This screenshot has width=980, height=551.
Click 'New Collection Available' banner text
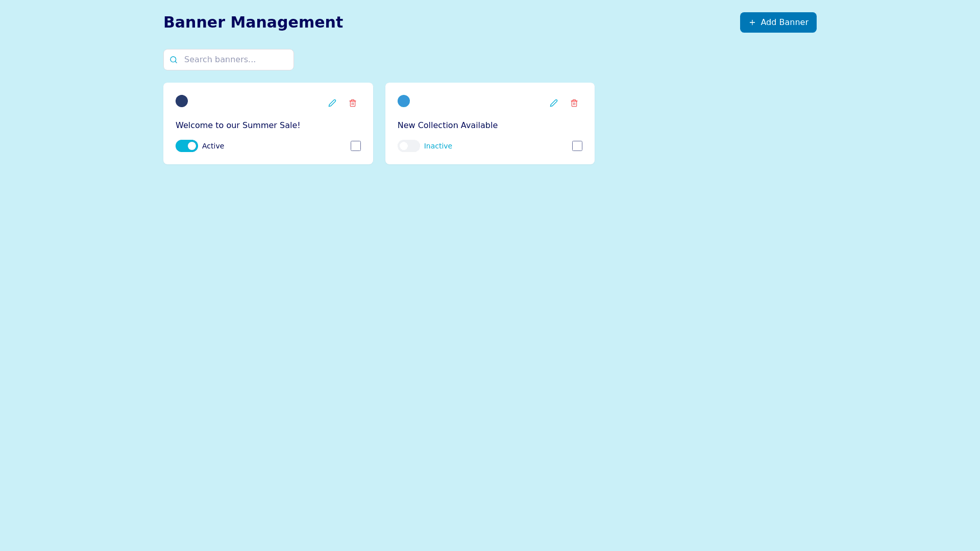point(447,126)
